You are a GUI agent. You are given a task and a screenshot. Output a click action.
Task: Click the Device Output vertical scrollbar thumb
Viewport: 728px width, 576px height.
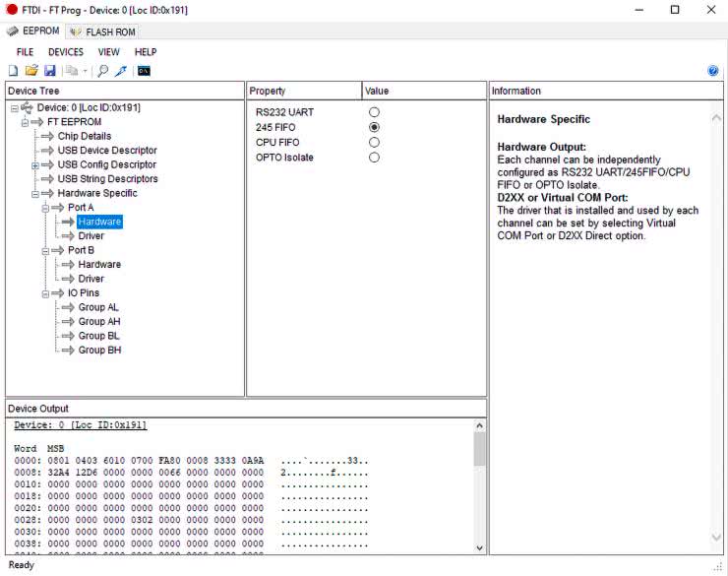[x=480, y=449]
